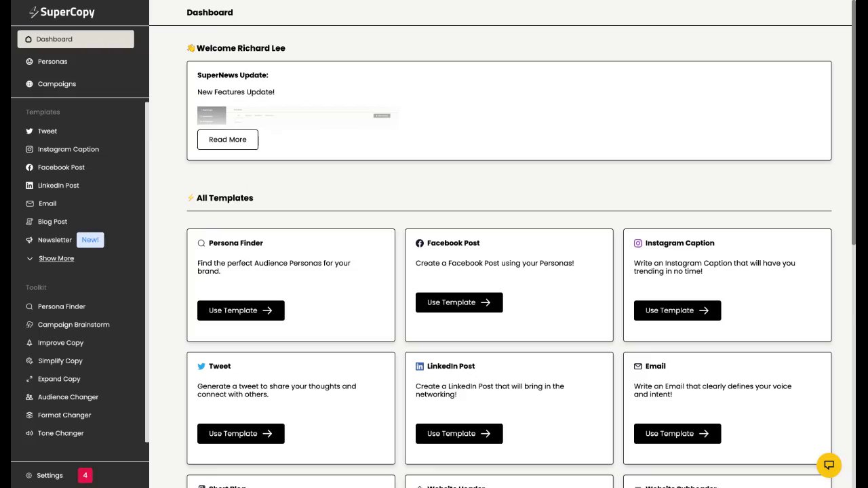Use the Persona Finder template
The height and width of the screenshot is (488, 868).
[x=241, y=310]
